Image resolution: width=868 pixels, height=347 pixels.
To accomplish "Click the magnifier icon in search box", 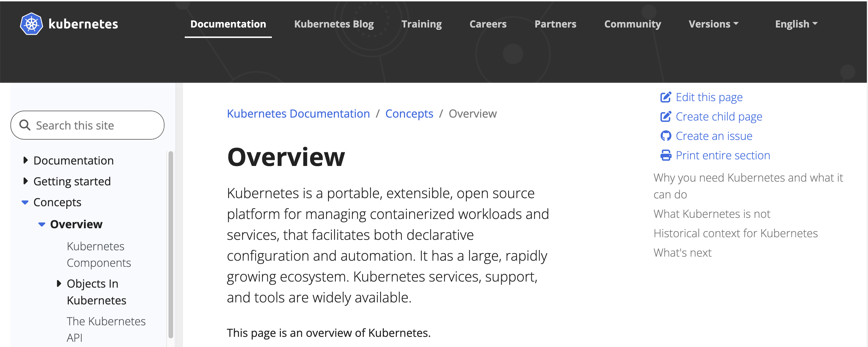I will coord(25,125).
